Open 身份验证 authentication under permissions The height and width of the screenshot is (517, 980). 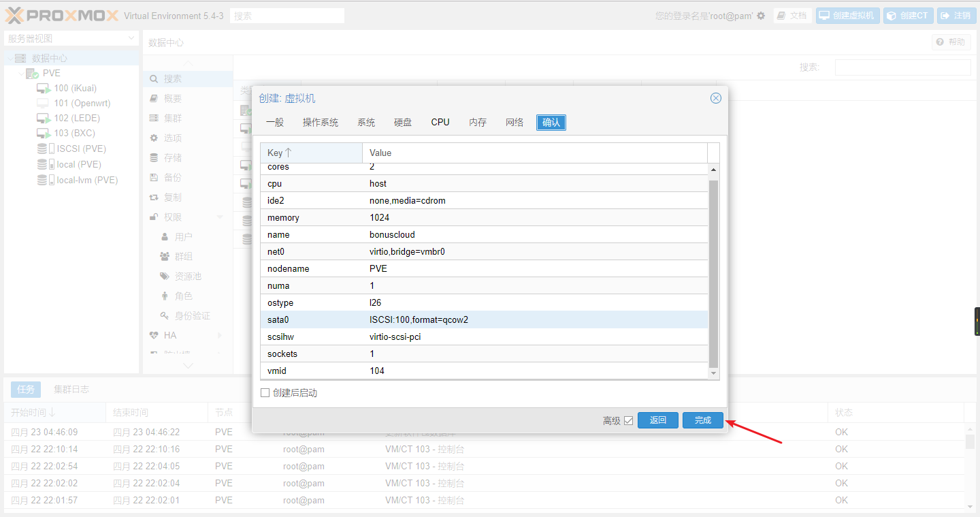(x=187, y=316)
